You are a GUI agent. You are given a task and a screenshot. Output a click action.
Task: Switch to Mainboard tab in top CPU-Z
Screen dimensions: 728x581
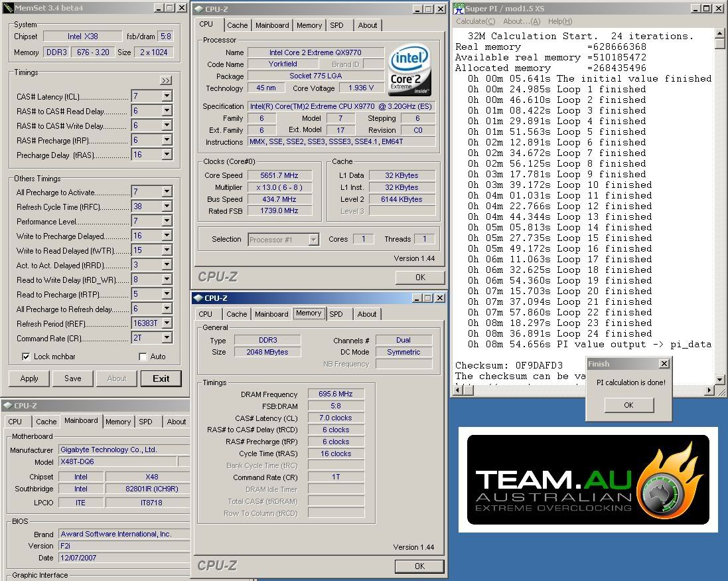pyautogui.click(x=272, y=25)
